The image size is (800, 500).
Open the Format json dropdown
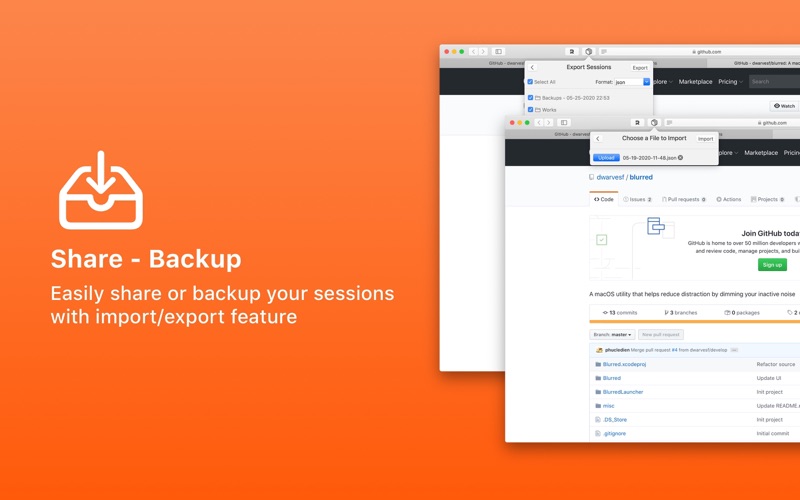coord(632,82)
